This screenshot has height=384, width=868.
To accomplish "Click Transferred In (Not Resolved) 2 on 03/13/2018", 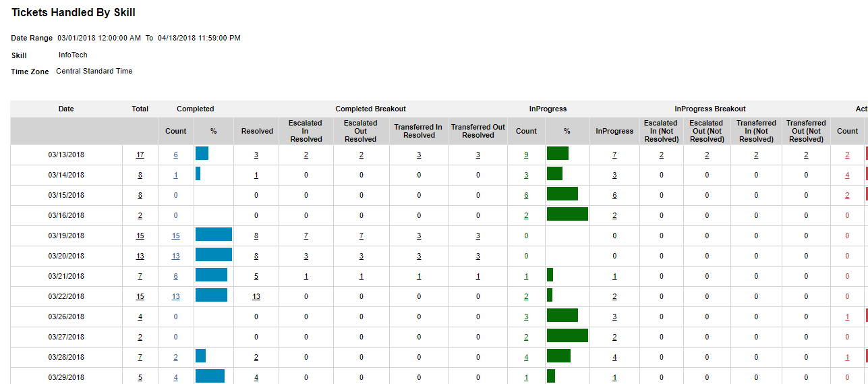I will click(x=756, y=155).
